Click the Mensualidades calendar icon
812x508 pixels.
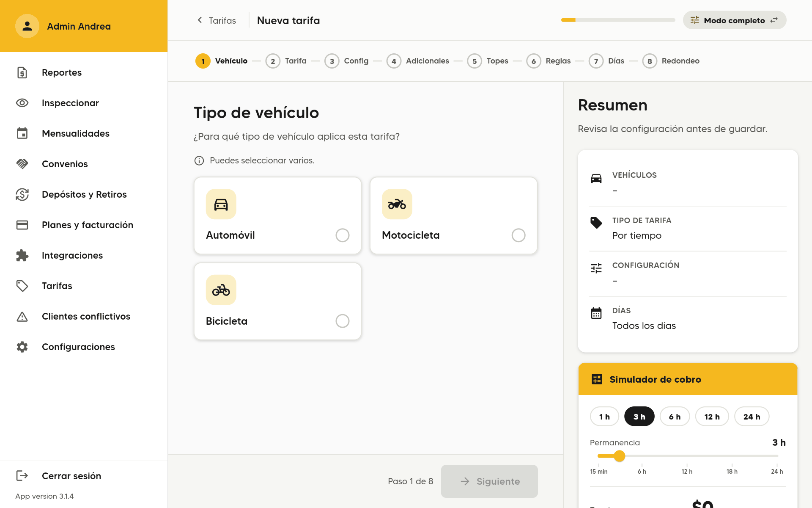(22, 133)
